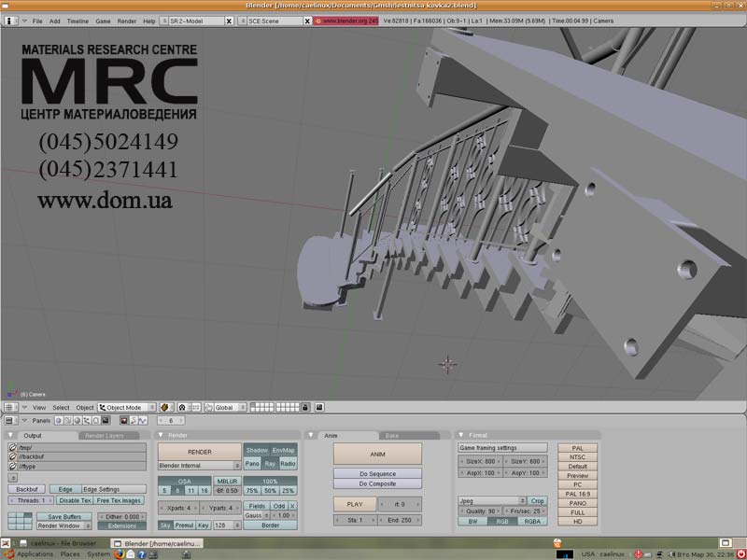Click the SizeX: 800 number field

pyautogui.click(x=480, y=461)
